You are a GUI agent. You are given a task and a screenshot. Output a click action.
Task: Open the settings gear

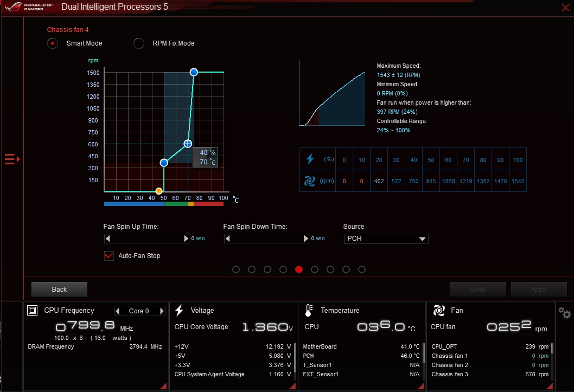(564, 313)
